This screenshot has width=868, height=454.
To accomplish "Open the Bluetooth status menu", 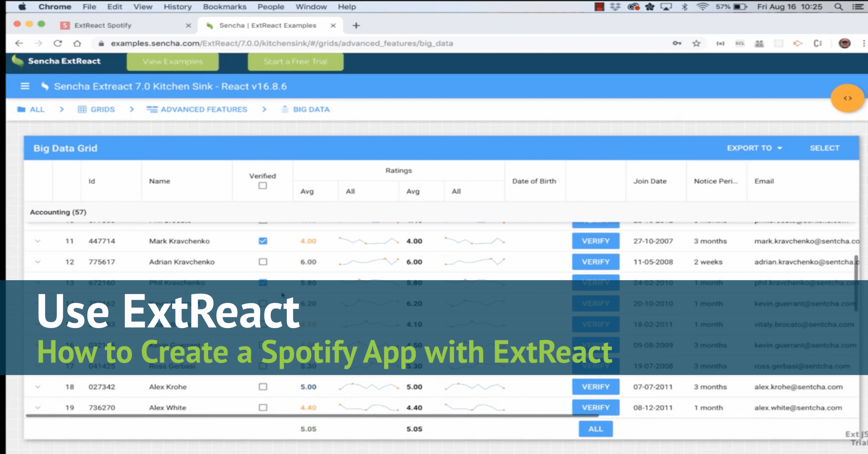I will click(684, 7).
